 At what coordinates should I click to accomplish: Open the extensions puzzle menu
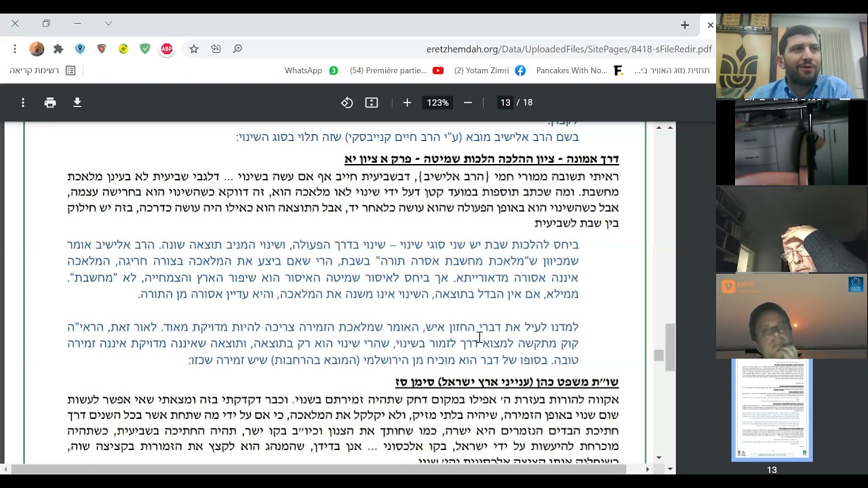(58, 49)
